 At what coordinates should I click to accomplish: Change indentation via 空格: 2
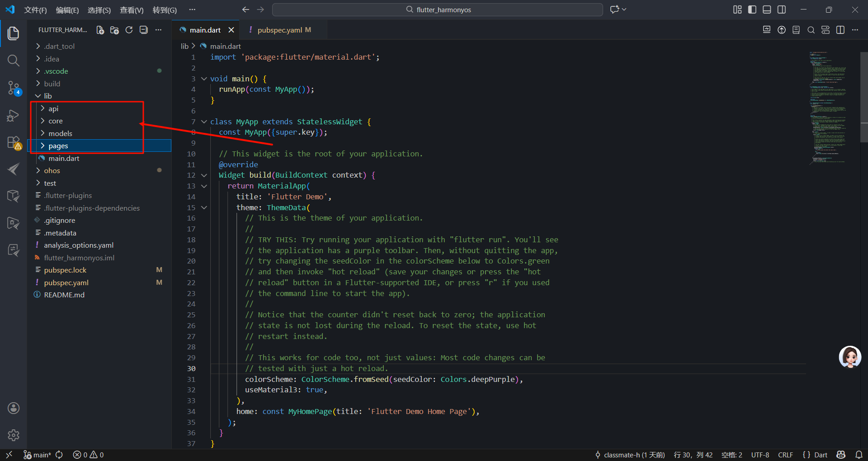pos(732,455)
